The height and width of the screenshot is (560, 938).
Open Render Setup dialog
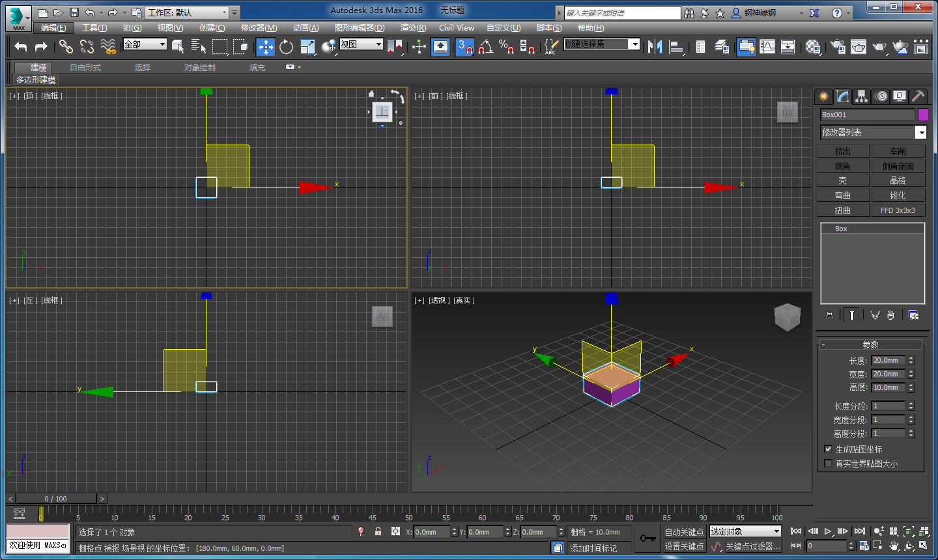[x=838, y=47]
